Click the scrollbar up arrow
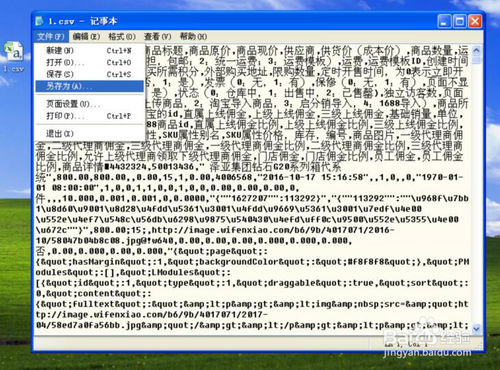This screenshot has height=370, width=500. [x=477, y=51]
